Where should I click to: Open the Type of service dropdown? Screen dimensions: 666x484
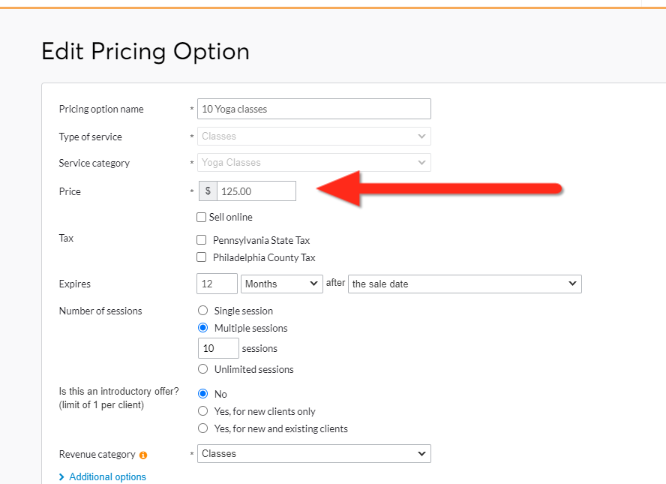click(x=314, y=137)
